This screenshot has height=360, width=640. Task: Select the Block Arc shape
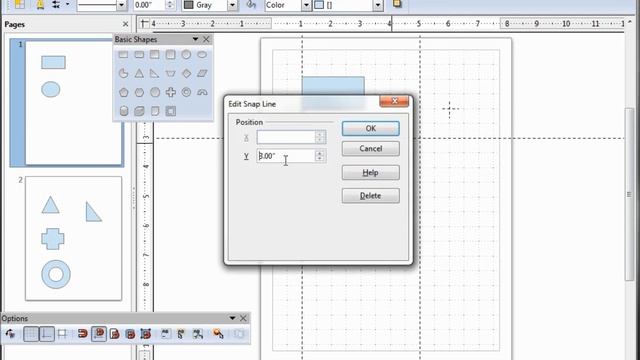tap(202, 92)
